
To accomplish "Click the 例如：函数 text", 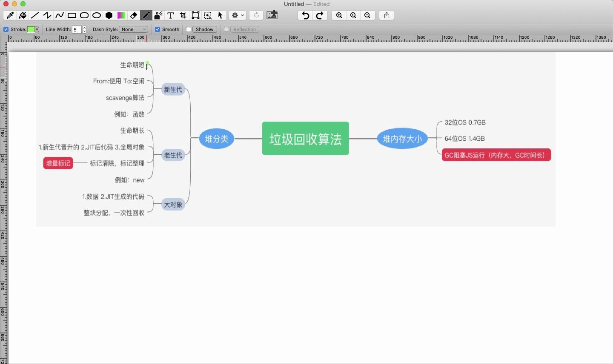I will pos(129,114).
